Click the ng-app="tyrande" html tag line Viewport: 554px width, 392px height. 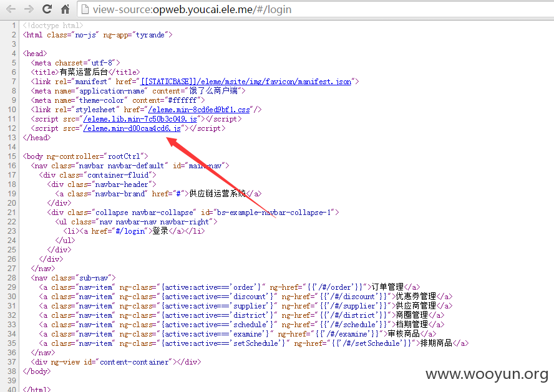[97, 35]
